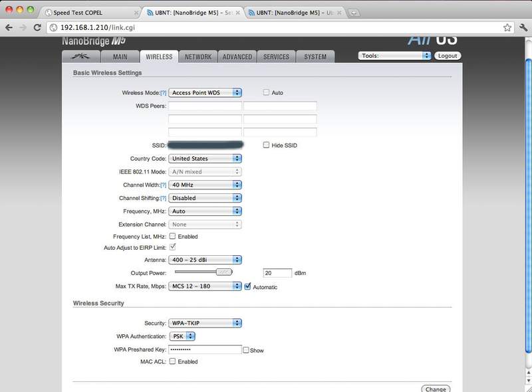The width and height of the screenshot is (532, 392).
Task: Toggle the Automatic TX rate checkbox
Action: tap(247, 286)
